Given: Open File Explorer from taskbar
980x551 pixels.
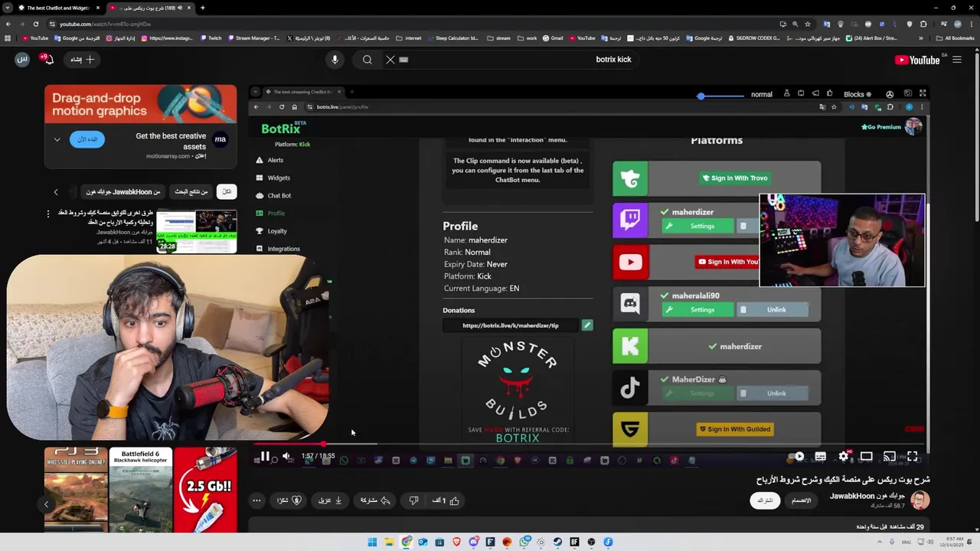Looking at the screenshot, I should pos(389,542).
